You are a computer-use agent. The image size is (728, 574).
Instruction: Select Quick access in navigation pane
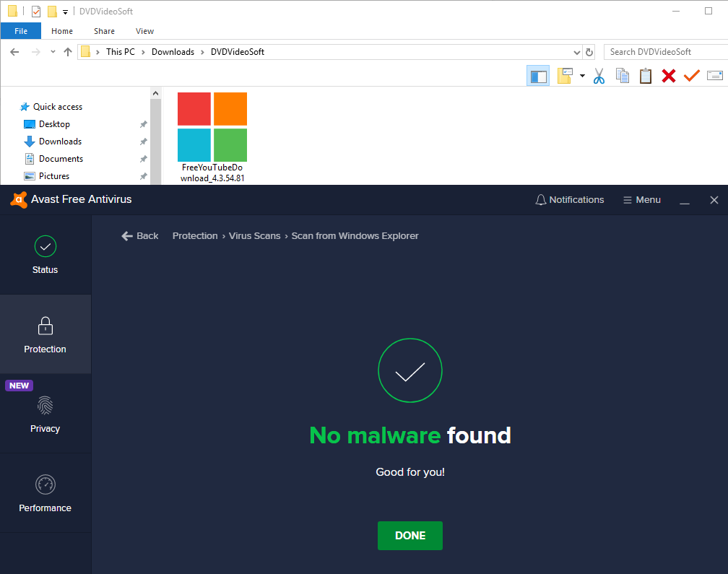58,107
